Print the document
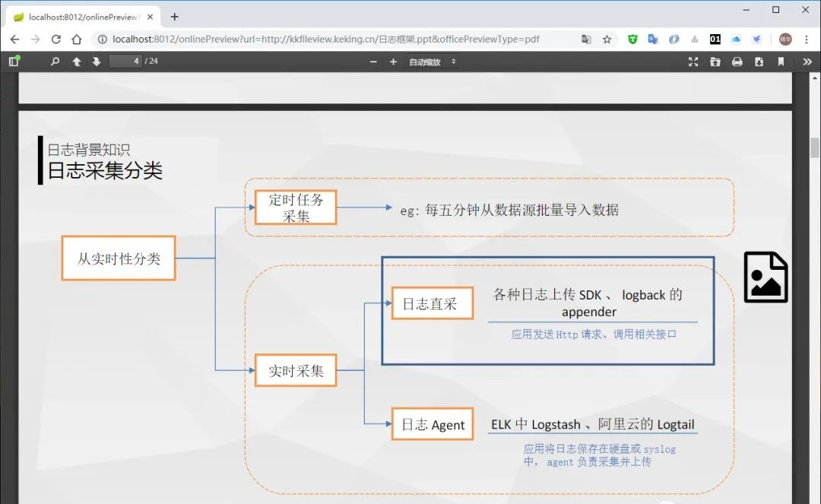This screenshot has height=504, width=821. (x=737, y=62)
